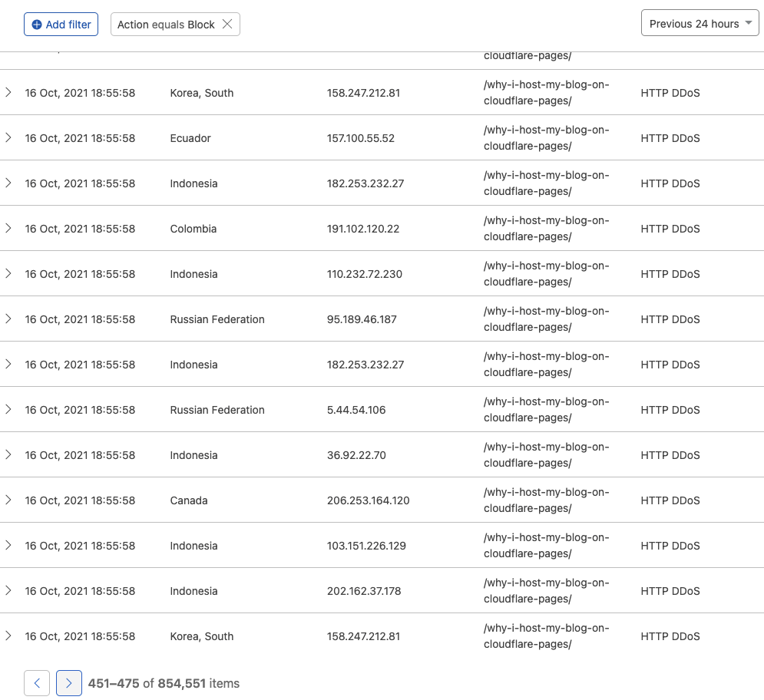
Task: Expand the Colombia event row chevron
Action: click(8, 229)
